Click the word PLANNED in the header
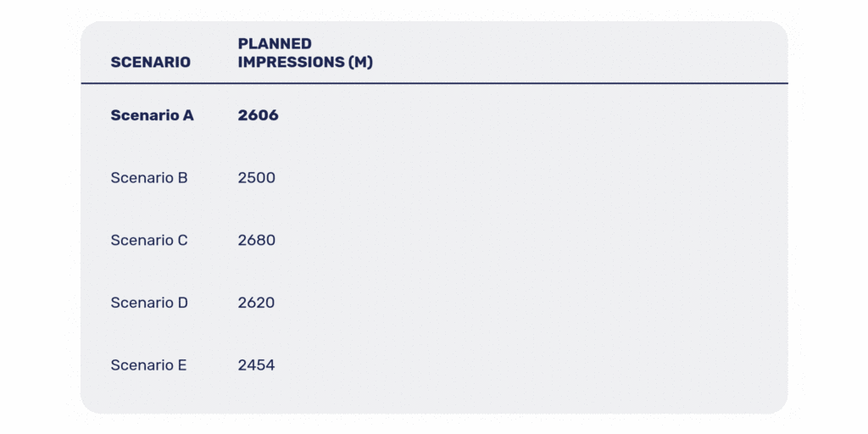This screenshot has height=434, width=868. tap(275, 43)
